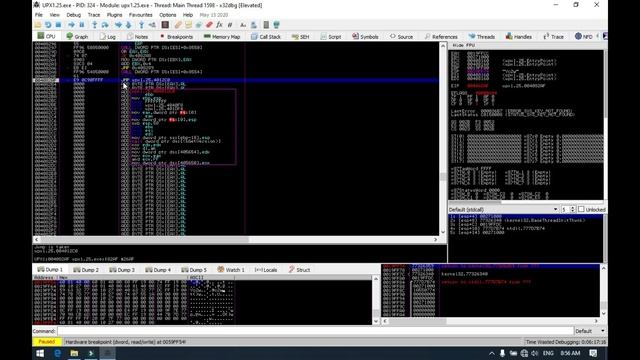The image size is (640, 360).
Task: Switch to the SEH tab
Action: 300,36
